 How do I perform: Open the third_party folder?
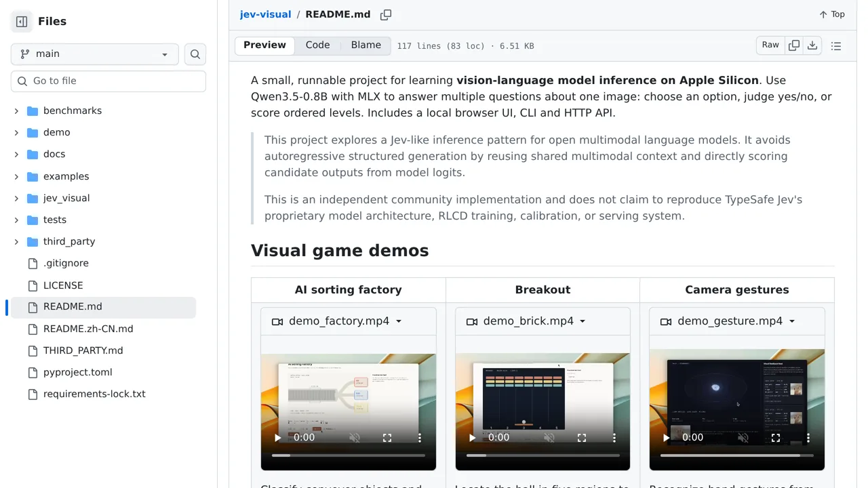(x=69, y=241)
